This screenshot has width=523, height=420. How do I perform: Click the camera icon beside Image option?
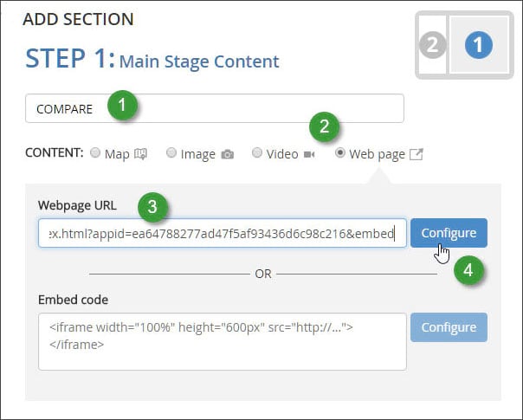coord(228,154)
